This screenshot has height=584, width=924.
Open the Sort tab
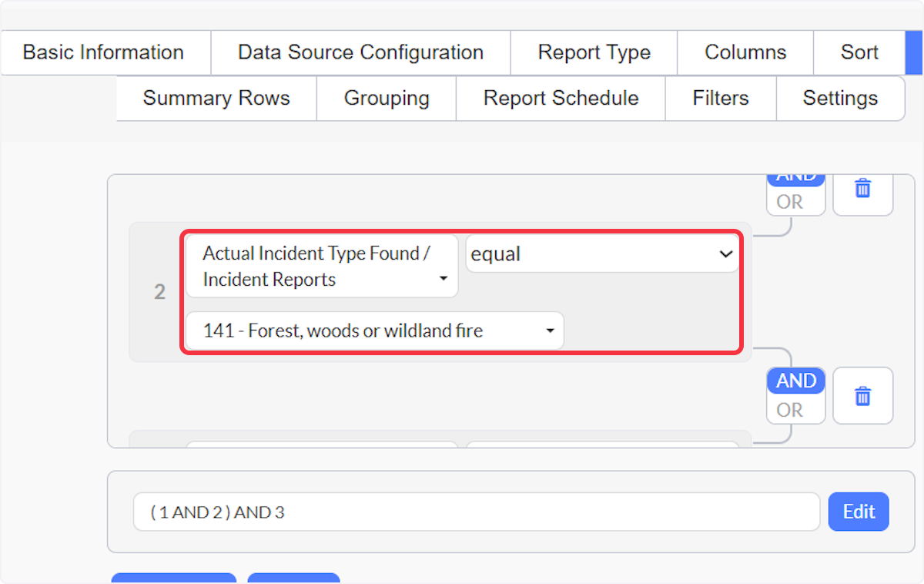tap(859, 52)
